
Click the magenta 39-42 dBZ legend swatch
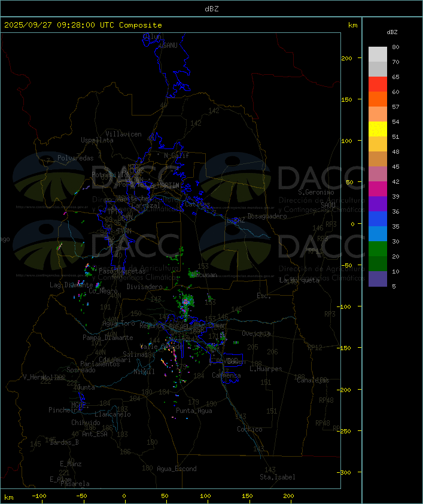378,189
